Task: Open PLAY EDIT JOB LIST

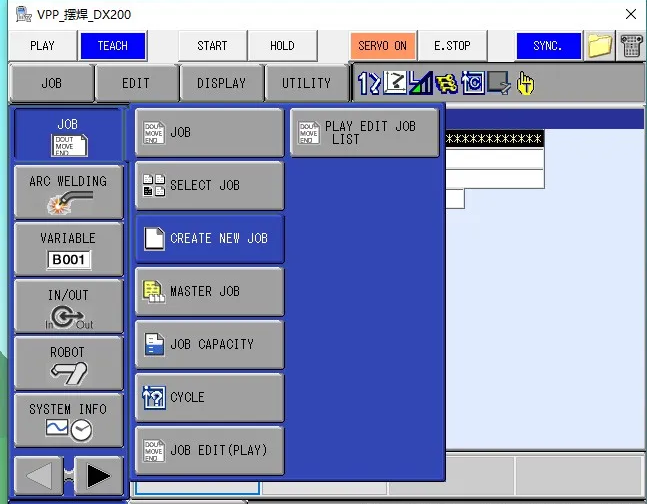Action: click(365, 133)
